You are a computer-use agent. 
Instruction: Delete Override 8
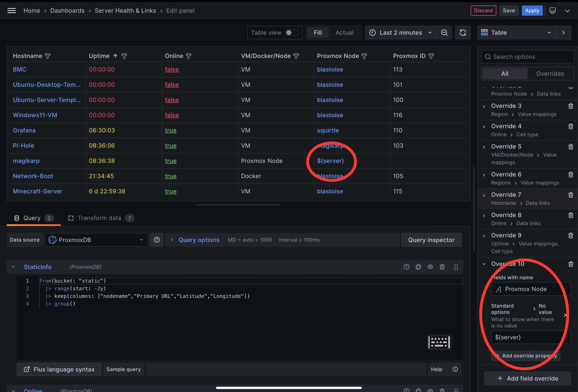point(571,215)
